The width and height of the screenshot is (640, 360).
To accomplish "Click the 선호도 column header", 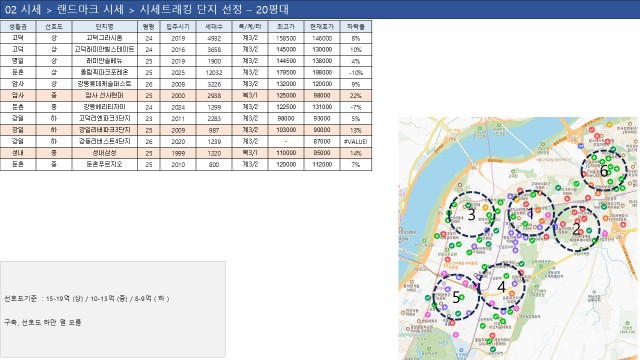I will click(54, 27).
